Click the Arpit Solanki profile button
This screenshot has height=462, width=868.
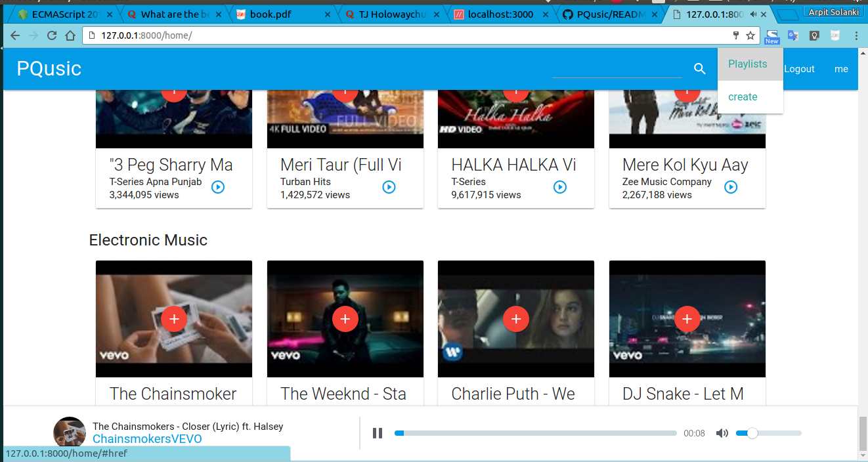(833, 12)
